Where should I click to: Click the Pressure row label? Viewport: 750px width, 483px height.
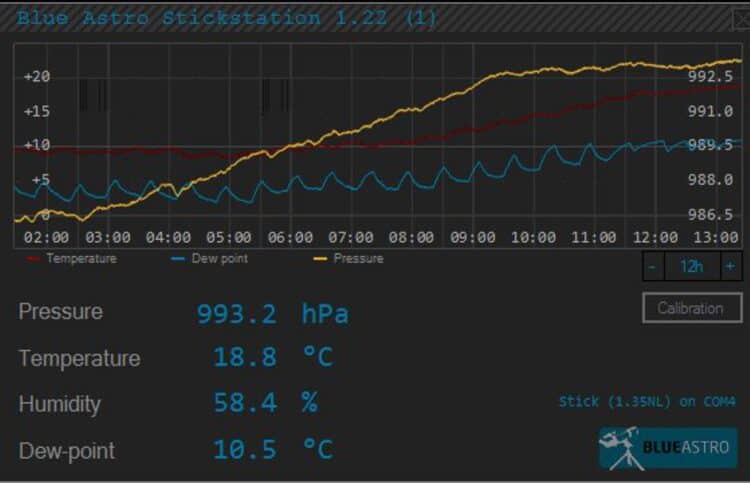tap(61, 312)
